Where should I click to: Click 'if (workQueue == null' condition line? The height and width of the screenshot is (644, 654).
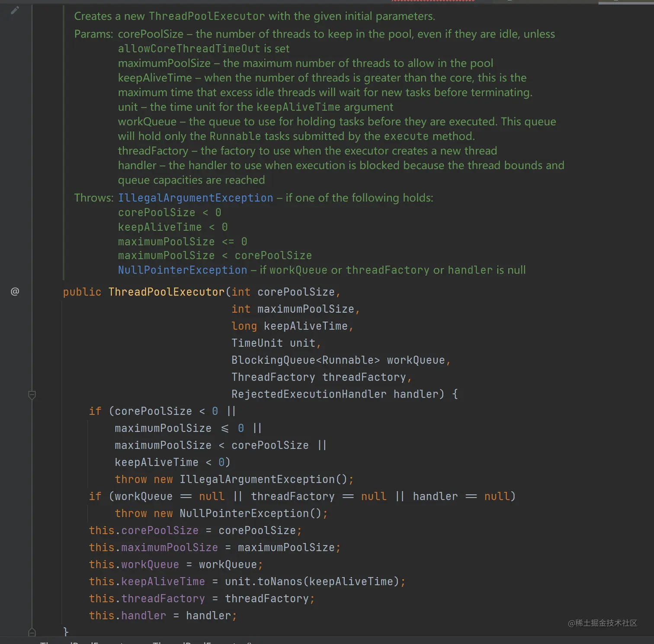pos(157,496)
